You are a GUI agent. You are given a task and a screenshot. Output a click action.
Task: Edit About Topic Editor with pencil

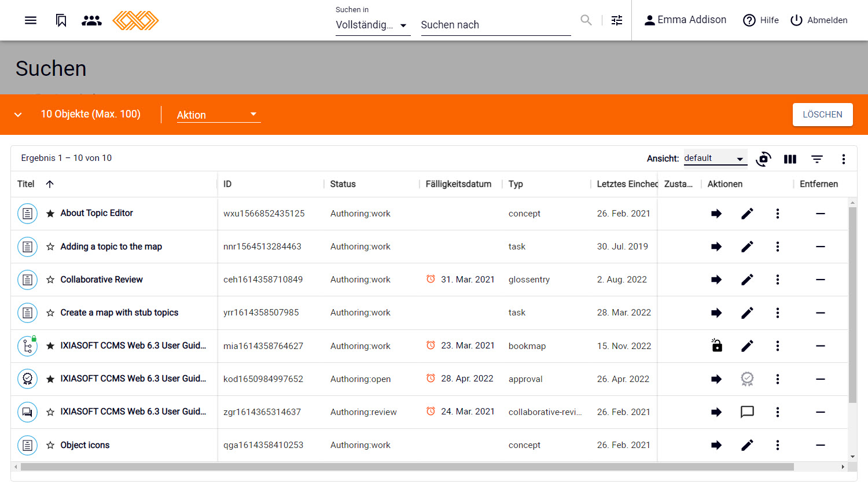(x=747, y=214)
